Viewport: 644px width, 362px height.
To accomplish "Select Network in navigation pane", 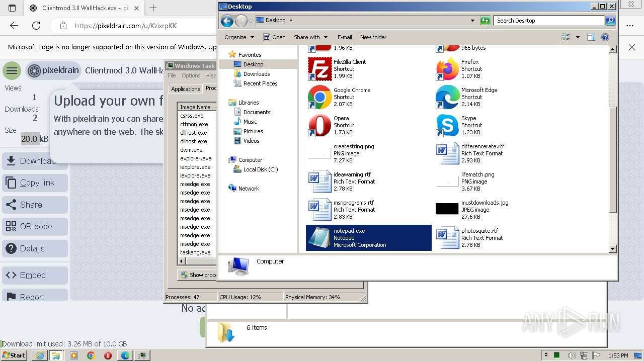I will [x=249, y=189].
